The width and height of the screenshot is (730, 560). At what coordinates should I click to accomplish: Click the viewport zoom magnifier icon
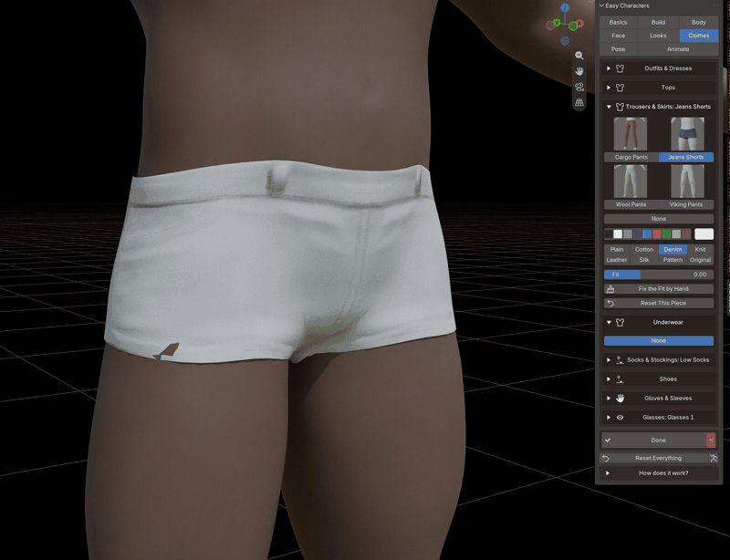(579, 56)
